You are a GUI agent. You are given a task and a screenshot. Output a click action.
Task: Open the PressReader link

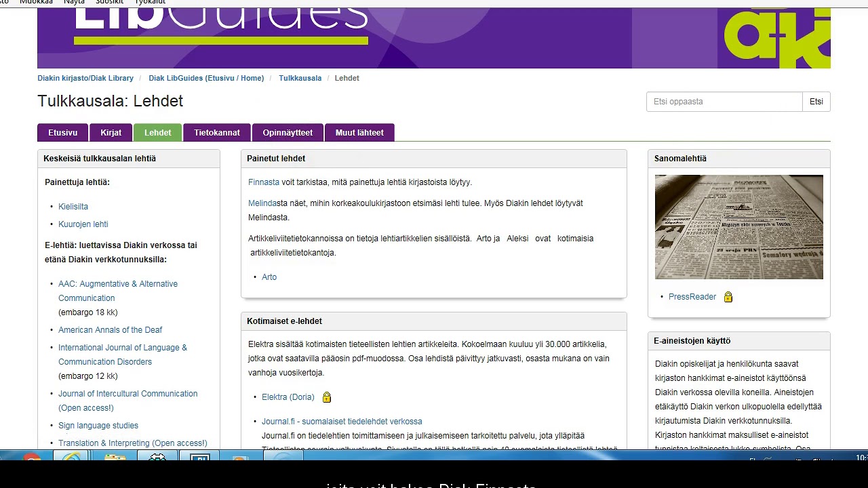[x=692, y=297]
